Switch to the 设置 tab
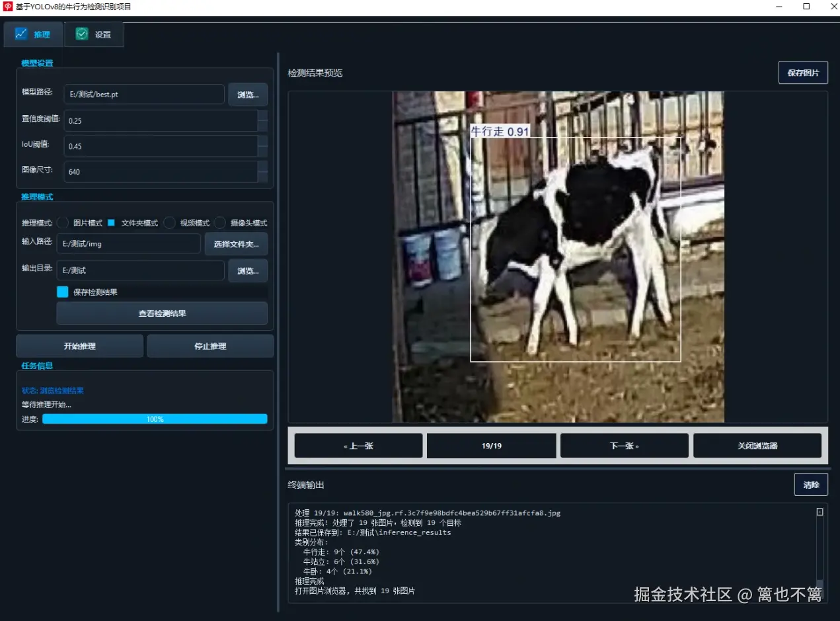 coord(94,34)
